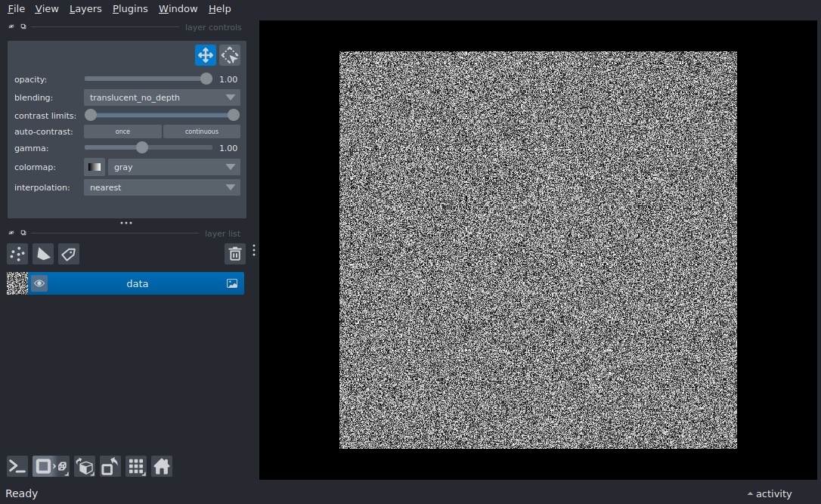
Task: Toggle 2D/3D view mode button
Action: point(51,466)
